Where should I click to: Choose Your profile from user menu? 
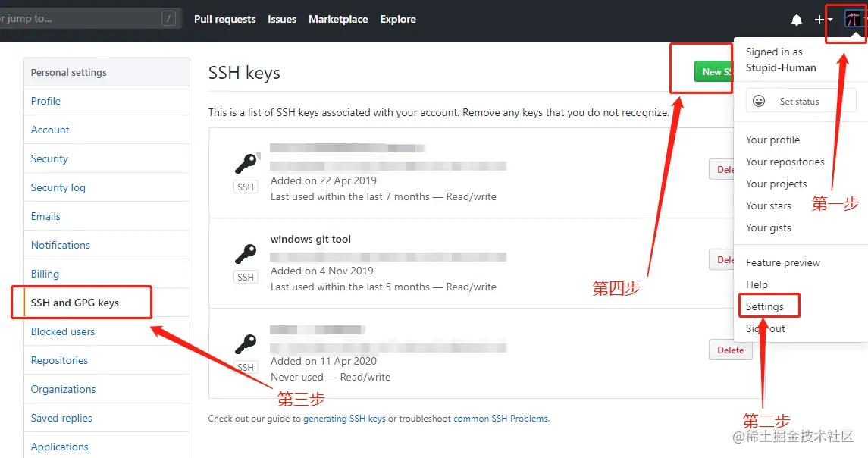pyautogui.click(x=772, y=140)
